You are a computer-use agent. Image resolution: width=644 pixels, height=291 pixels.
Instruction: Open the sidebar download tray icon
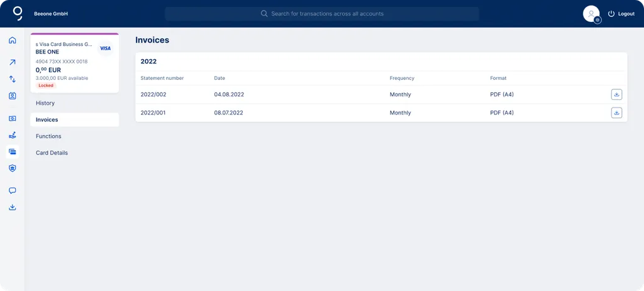click(13, 207)
